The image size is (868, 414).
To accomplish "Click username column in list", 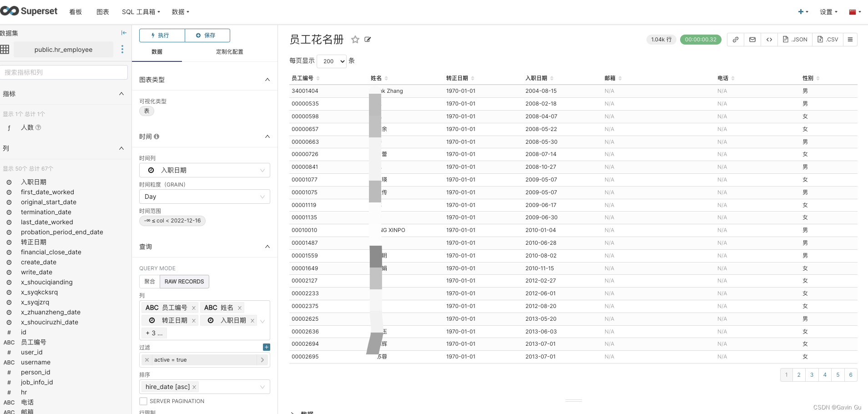I will [35, 363].
